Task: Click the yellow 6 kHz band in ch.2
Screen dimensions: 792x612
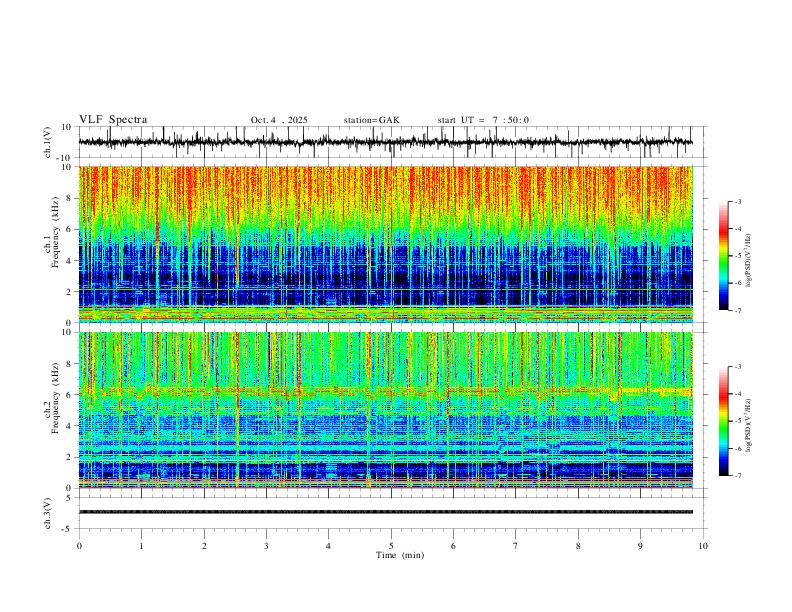Action: (x=385, y=391)
